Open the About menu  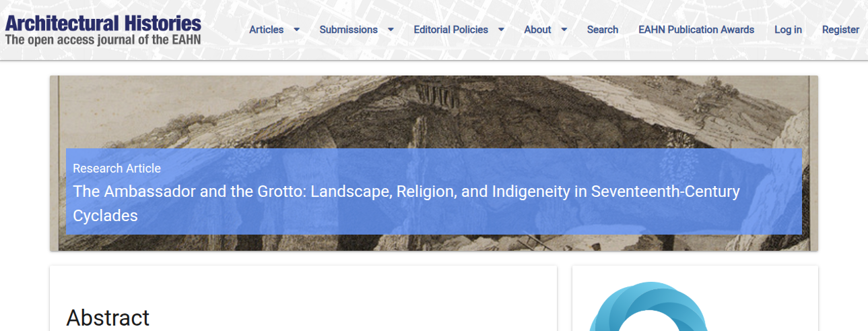[x=537, y=30]
